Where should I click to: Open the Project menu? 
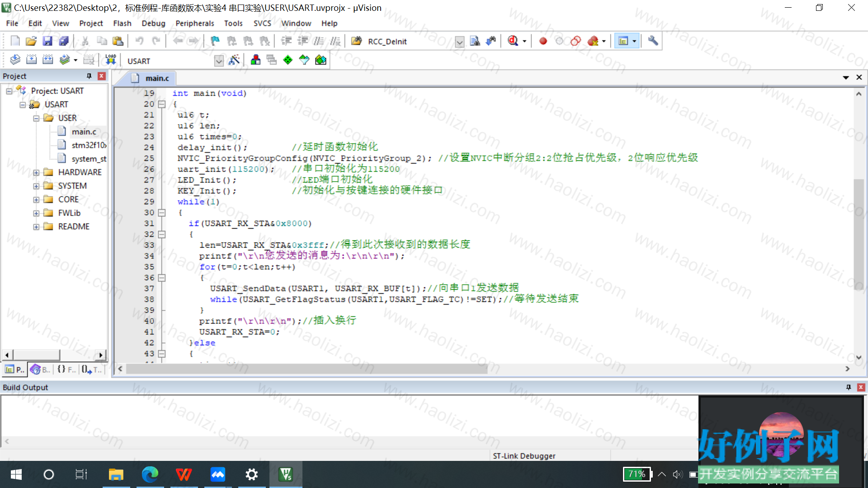pyautogui.click(x=91, y=23)
